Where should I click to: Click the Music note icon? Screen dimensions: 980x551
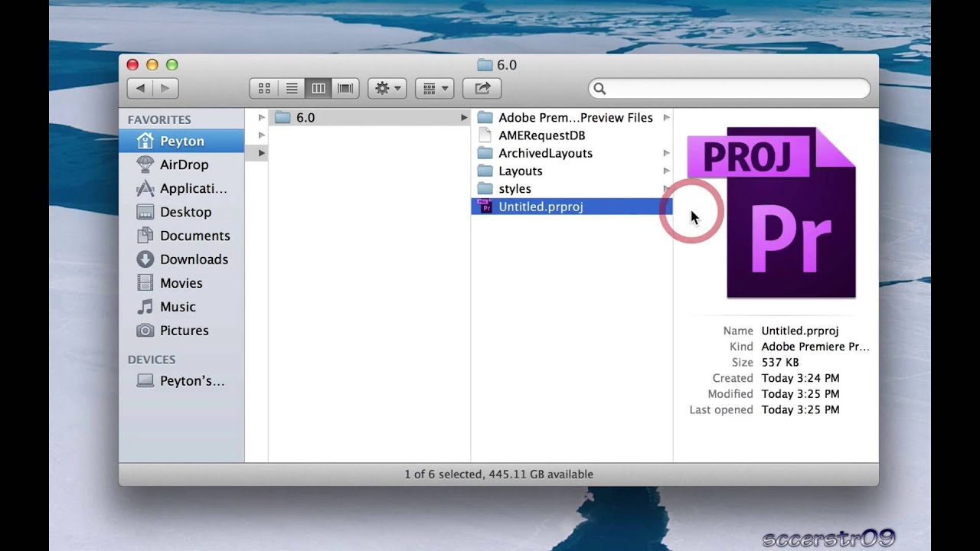145,307
